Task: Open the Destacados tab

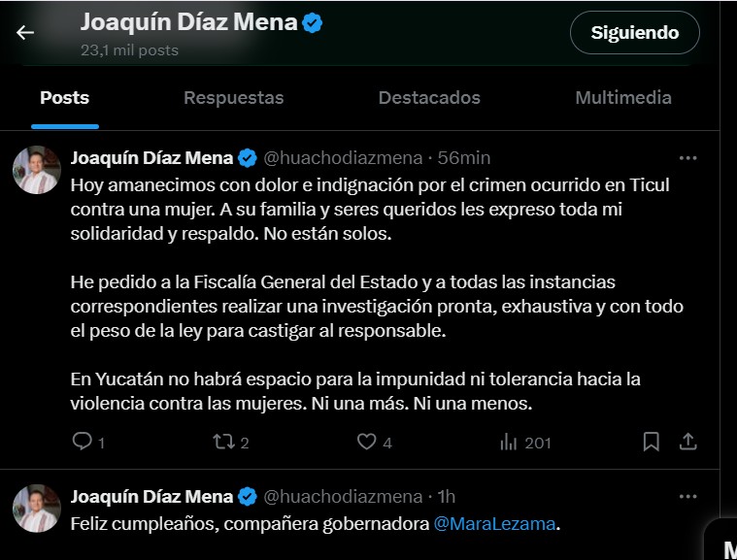Action: (429, 97)
